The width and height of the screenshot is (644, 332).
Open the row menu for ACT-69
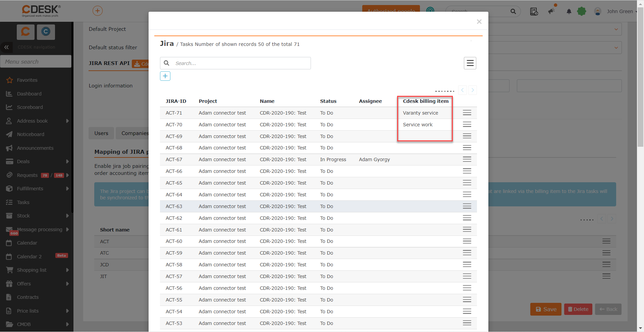pyautogui.click(x=467, y=136)
